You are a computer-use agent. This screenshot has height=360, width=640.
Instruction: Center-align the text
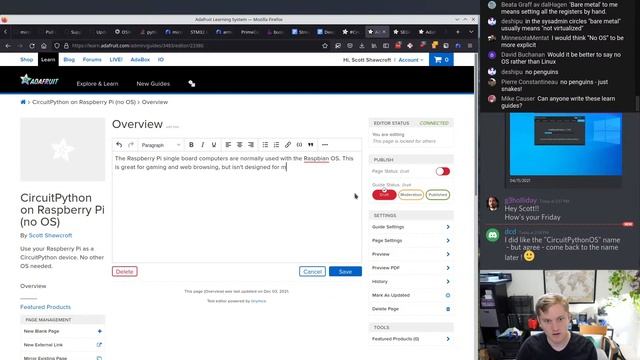[240, 145]
